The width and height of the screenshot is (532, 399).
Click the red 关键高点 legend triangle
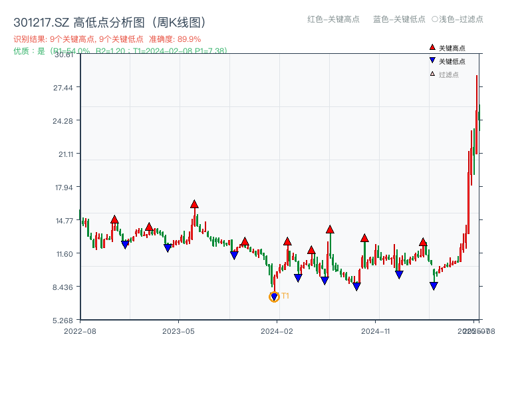click(432, 47)
